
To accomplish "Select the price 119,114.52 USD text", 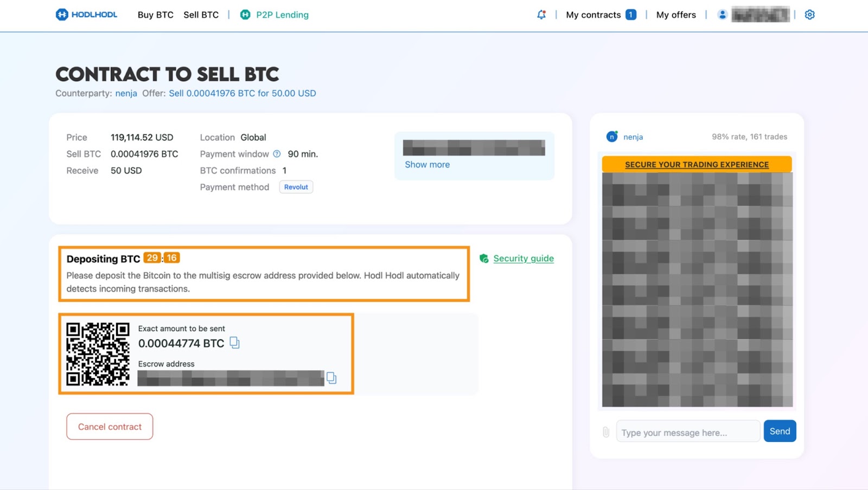I will [x=142, y=138].
